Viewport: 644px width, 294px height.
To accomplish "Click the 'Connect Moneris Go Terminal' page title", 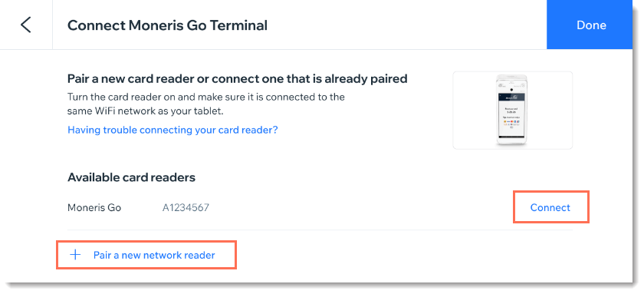I will tap(167, 25).
